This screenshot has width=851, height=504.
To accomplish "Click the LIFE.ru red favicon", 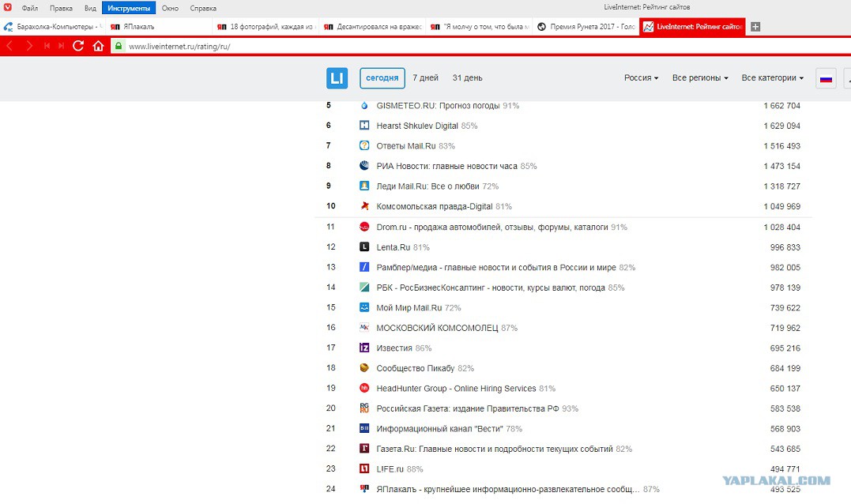I will coord(364,468).
